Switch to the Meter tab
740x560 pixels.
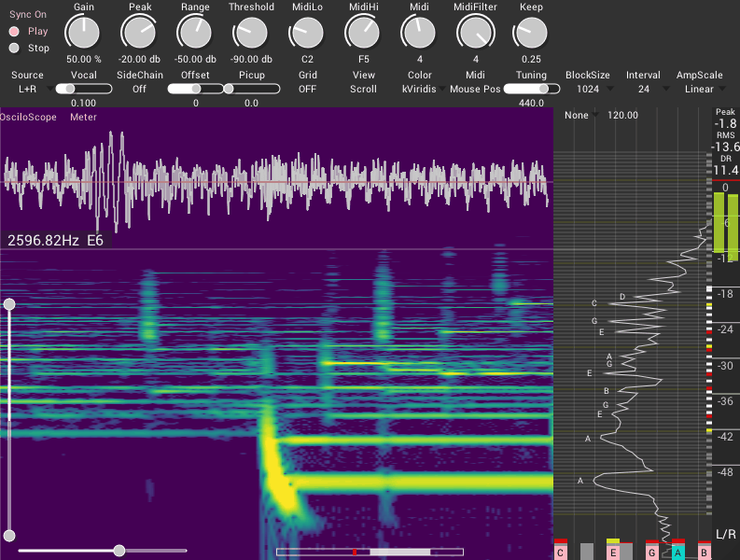(84, 117)
